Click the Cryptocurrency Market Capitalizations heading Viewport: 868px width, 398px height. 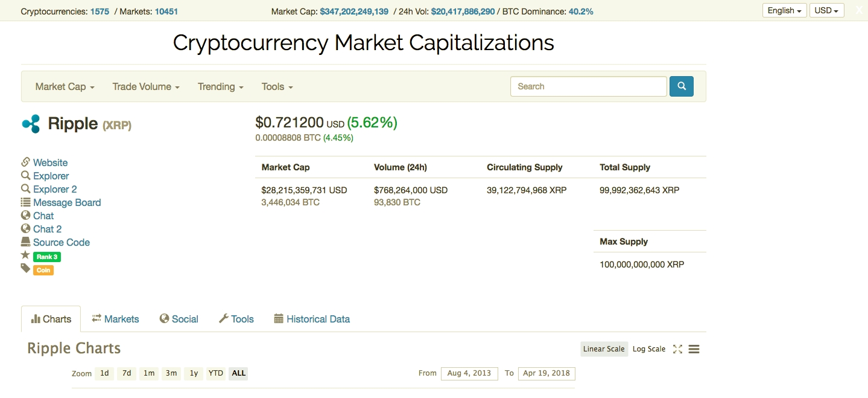pos(363,43)
